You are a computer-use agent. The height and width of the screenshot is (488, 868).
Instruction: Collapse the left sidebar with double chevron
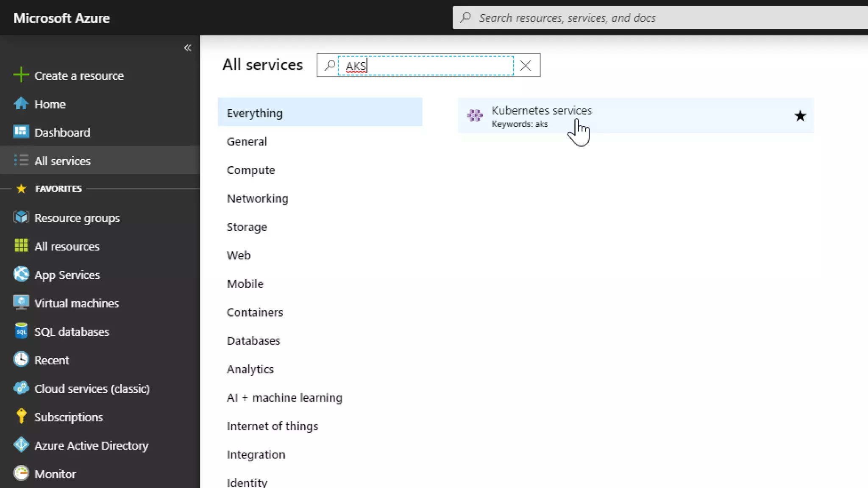[x=187, y=48]
